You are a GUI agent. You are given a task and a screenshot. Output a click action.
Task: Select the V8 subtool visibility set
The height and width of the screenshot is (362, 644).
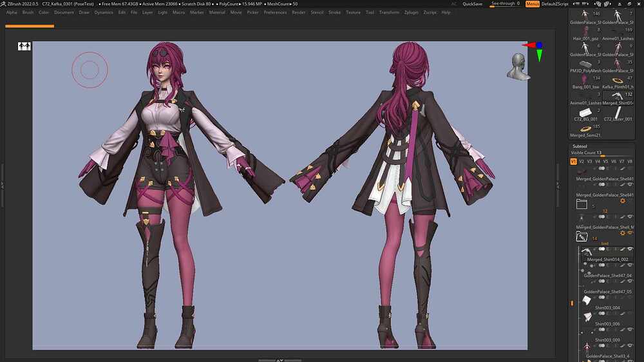click(x=630, y=162)
